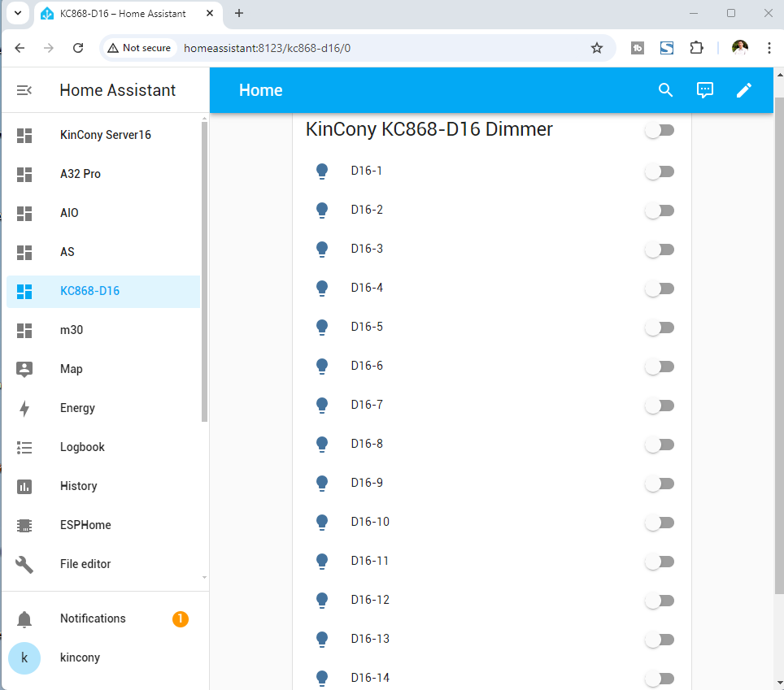Screen dimensions: 784x690
Task: Open the Notifications panel
Action: coord(93,618)
